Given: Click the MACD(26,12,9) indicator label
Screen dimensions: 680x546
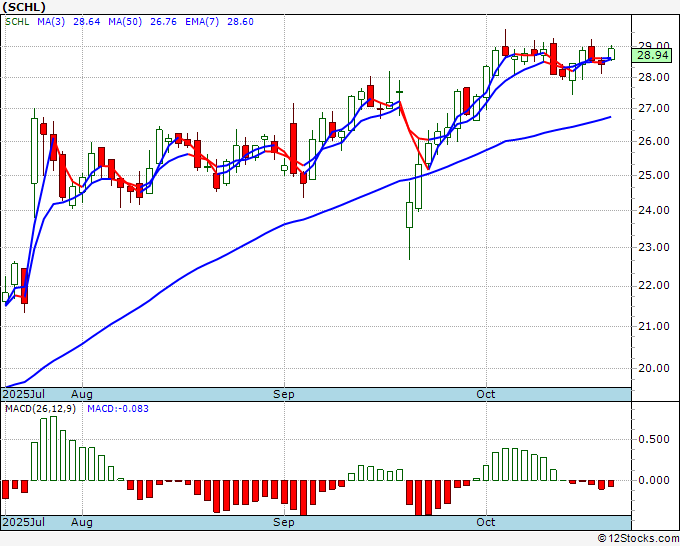Looking at the screenshot, I should click(40, 409).
